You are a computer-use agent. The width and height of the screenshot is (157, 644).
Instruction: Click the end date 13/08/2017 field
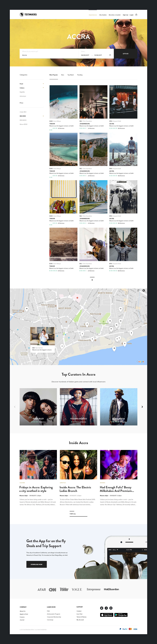coord(98,55)
